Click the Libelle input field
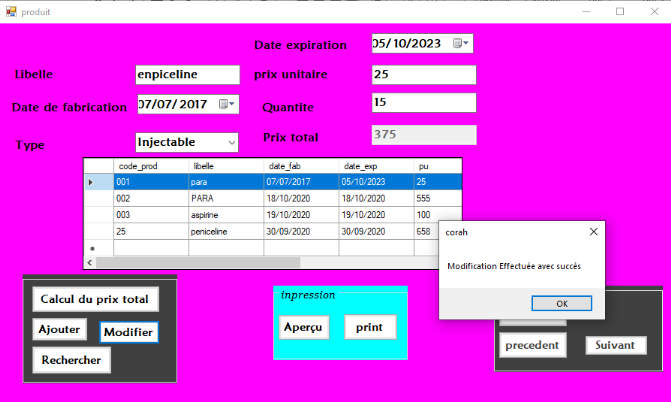 (x=187, y=74)
